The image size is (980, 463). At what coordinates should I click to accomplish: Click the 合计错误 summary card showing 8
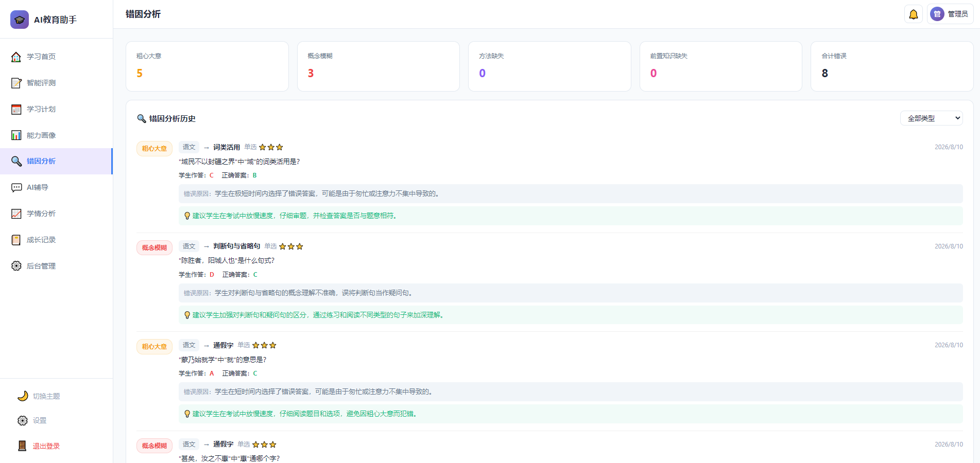[x=892, y=66]
